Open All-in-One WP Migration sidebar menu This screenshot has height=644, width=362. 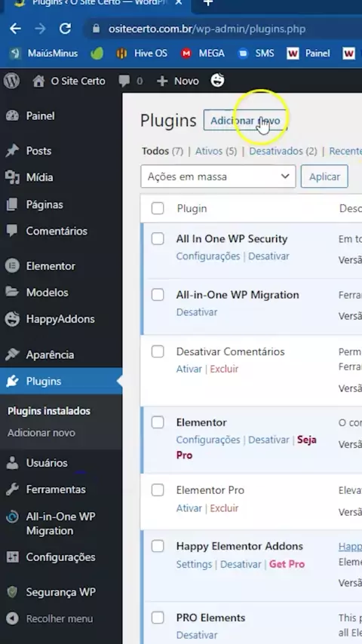coord(61,523)
